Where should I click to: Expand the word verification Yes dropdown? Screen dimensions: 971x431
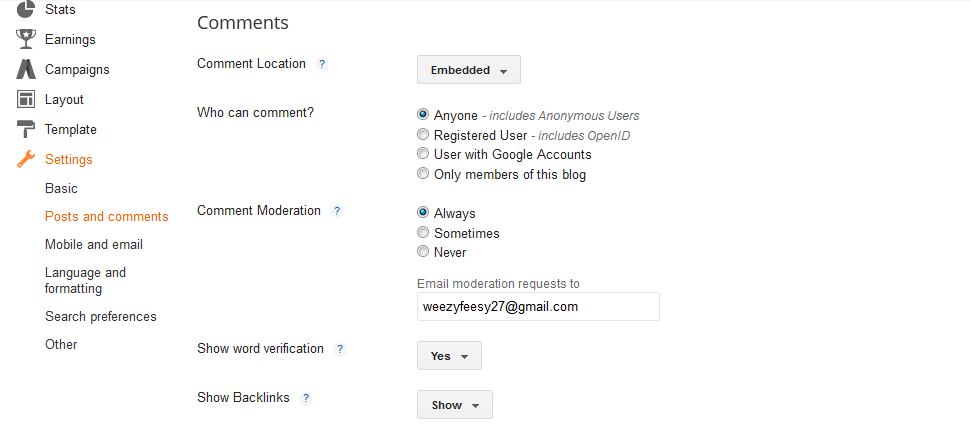pos(449,356)
